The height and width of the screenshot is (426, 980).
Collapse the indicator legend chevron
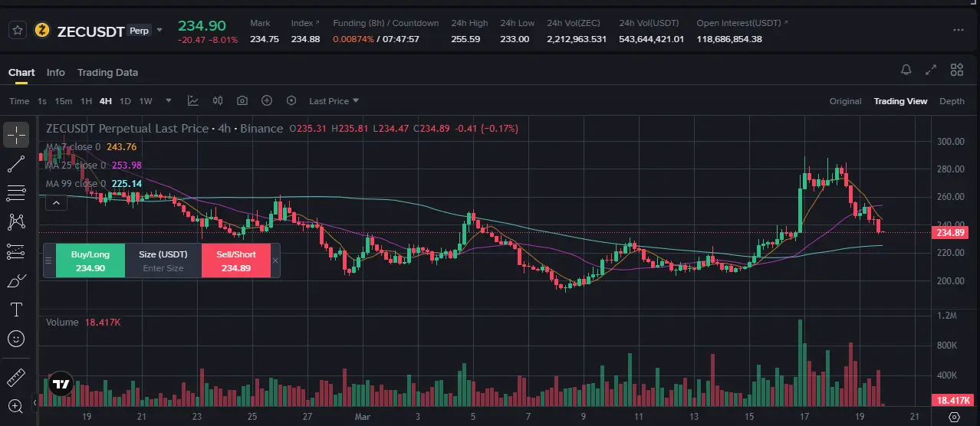coord(55,203)
